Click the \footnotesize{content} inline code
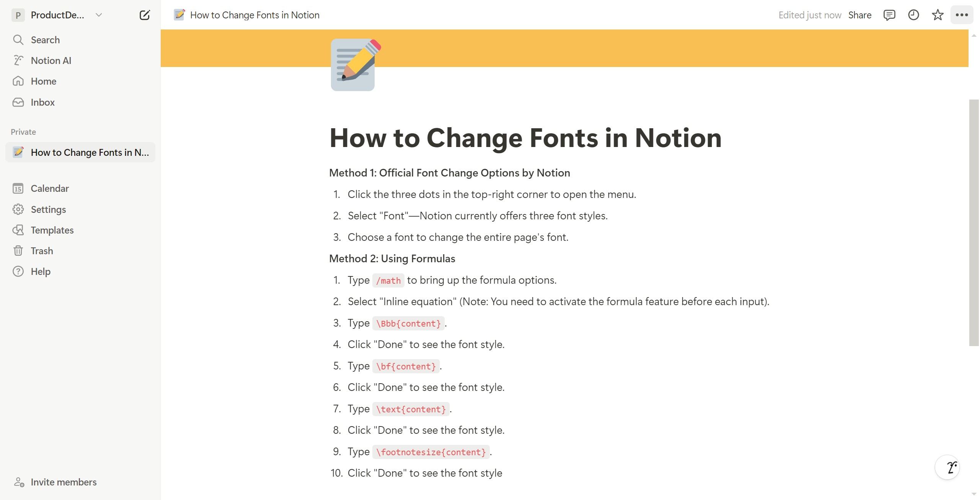 point(431,452)
